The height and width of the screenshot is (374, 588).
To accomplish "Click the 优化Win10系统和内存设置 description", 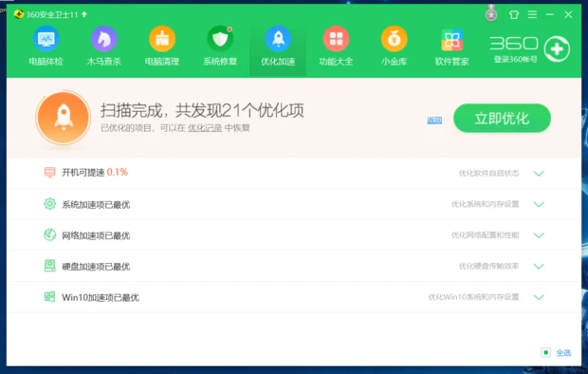I will pyautogui.click(x=473, y=297).
